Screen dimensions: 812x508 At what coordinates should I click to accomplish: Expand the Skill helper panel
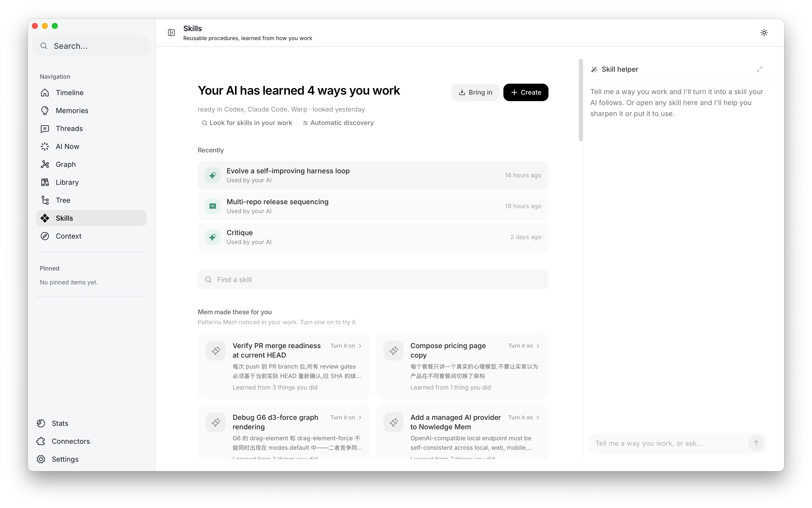click(x=760, y=69)
